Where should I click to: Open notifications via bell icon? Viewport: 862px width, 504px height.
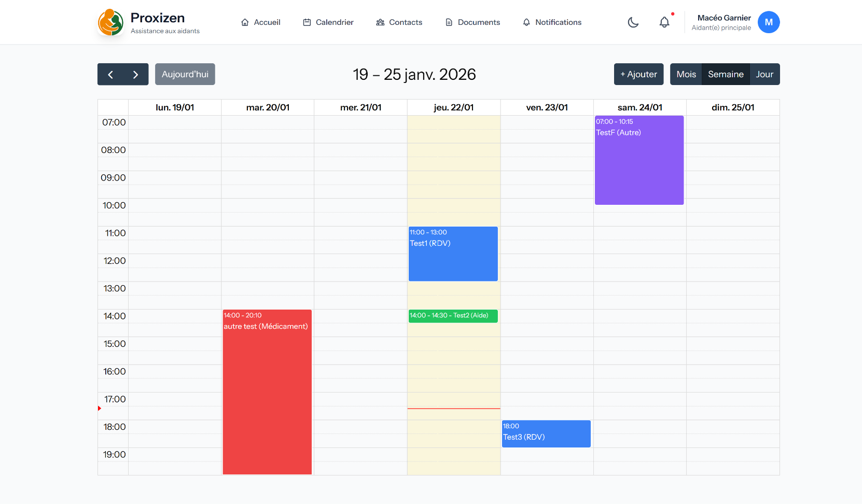coord(664,22)
